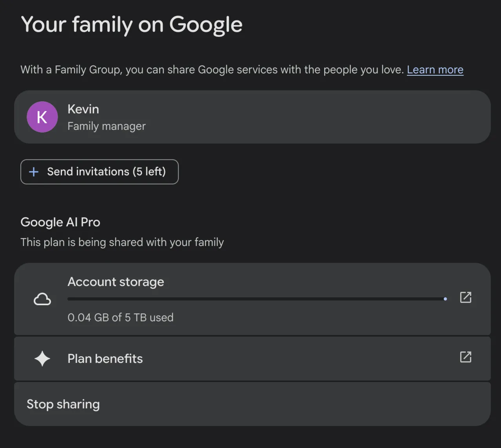The image size is (501, 448).
Task: Click the Your family on Google heading
Action: pos(132,24)
